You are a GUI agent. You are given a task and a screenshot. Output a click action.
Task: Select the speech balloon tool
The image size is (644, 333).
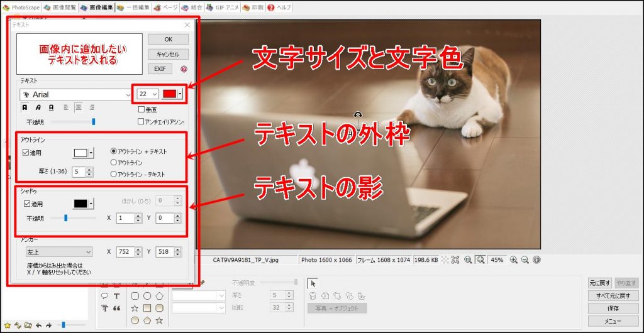tap(104, 296)
